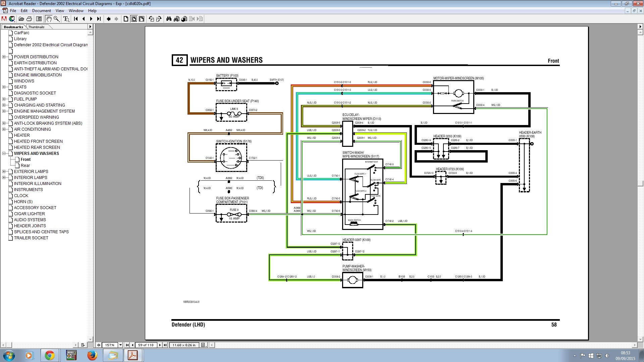Click the Open file folder icon
Viewport: 644px width, 362px height.
click(21, 19)
